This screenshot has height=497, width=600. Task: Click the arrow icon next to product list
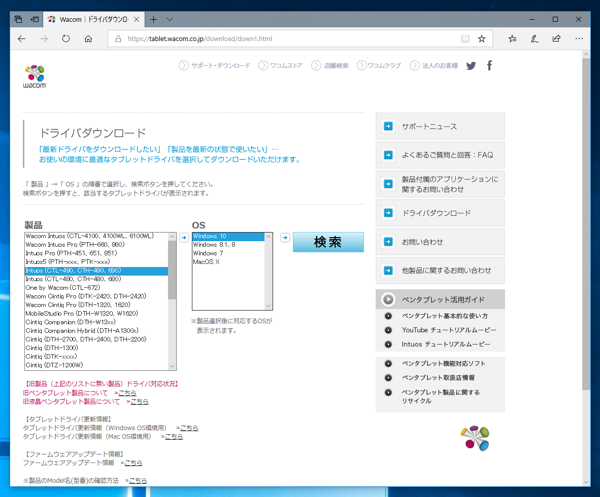184,238
